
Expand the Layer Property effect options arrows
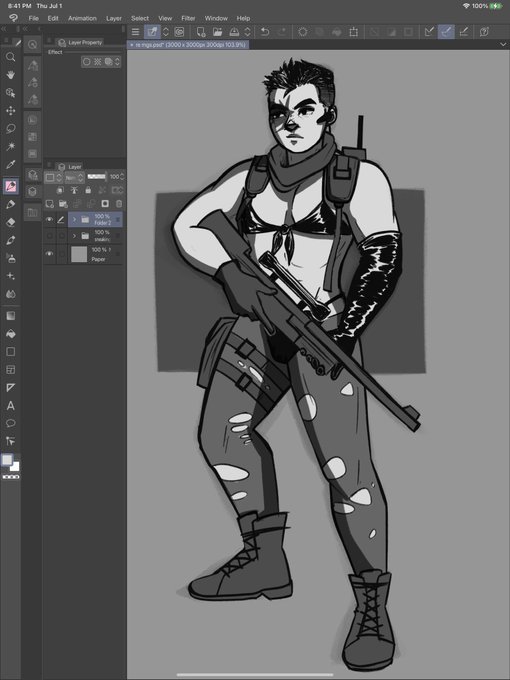[x=117, y=62]
